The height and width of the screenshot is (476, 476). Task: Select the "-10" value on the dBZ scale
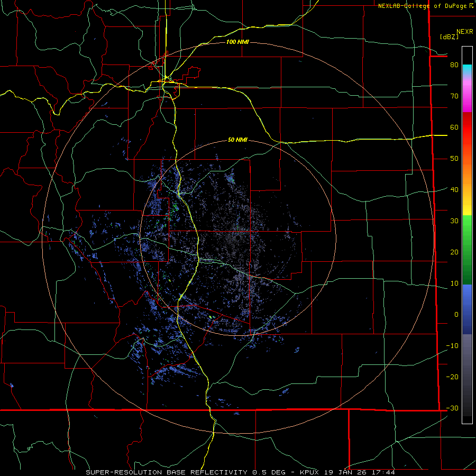pyautogui.click(x=452, y=346)
